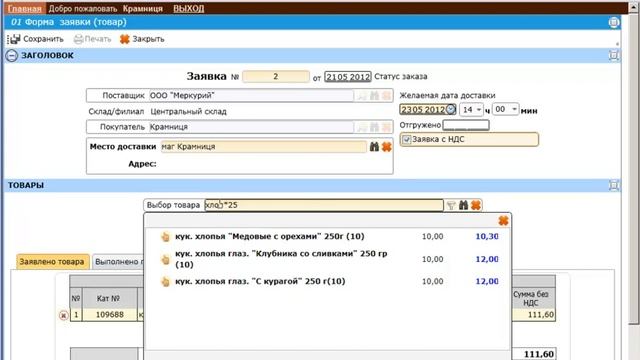Click the hand icon for Медовые с орехами
This screenshot has height=360, width=640.
165,237
